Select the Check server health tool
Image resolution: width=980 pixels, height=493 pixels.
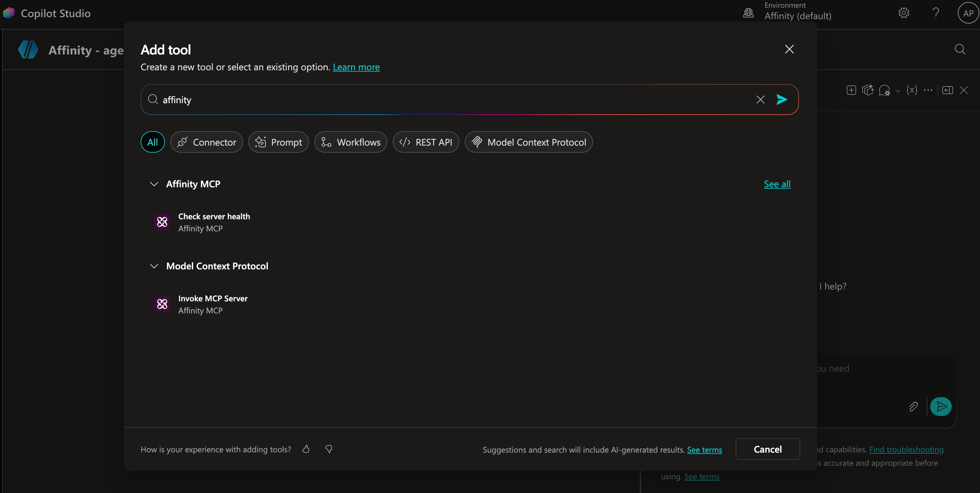223,222
